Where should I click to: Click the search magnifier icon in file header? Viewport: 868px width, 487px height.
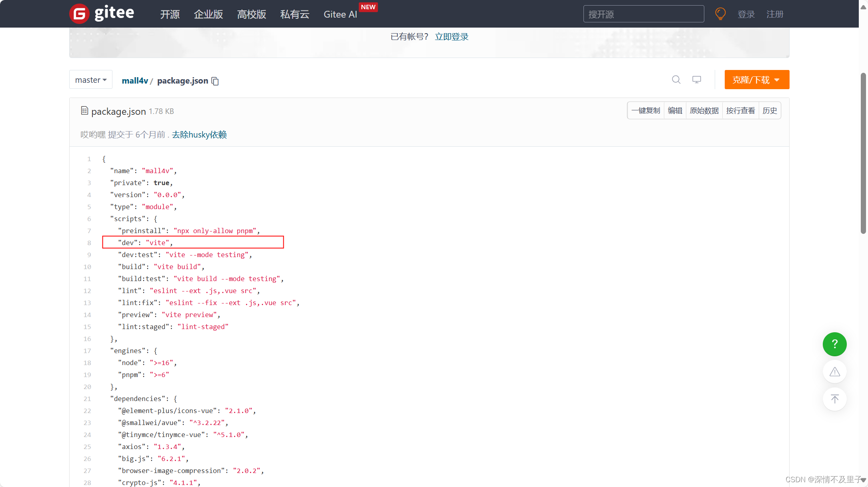coord(676,80)
